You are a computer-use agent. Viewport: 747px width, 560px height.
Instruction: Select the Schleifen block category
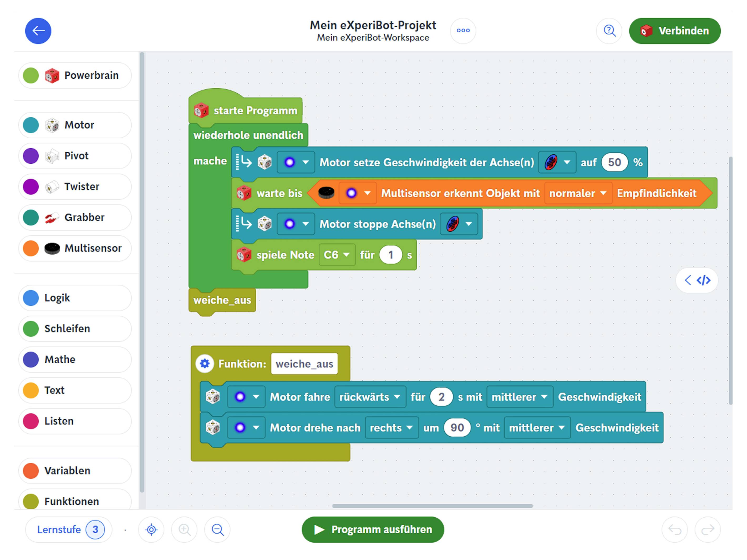(x=75, y=329)
